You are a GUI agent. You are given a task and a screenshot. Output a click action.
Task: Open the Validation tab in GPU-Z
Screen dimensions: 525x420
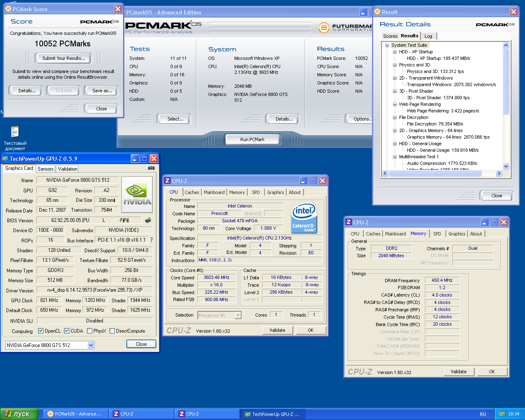(x=68, y=169)
